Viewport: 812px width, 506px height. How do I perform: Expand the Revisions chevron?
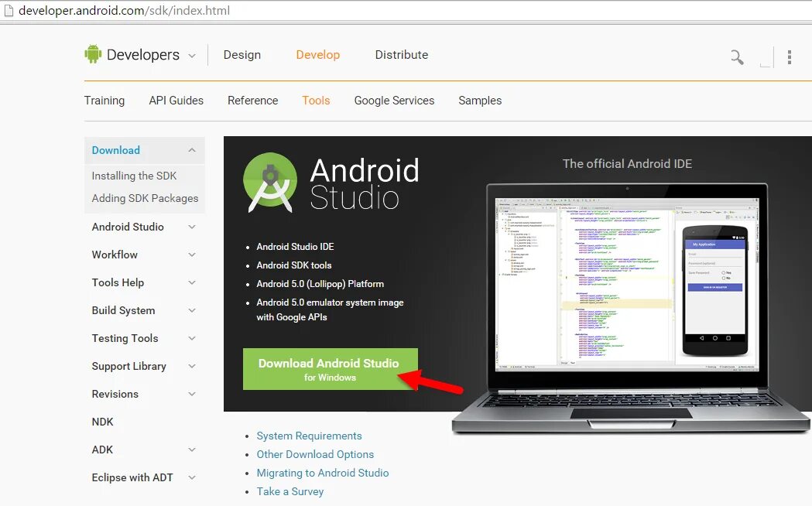(192, 395)
